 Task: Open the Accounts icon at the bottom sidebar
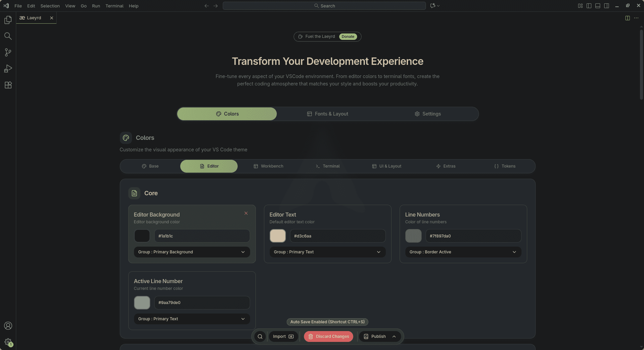[x=8, y=325]
